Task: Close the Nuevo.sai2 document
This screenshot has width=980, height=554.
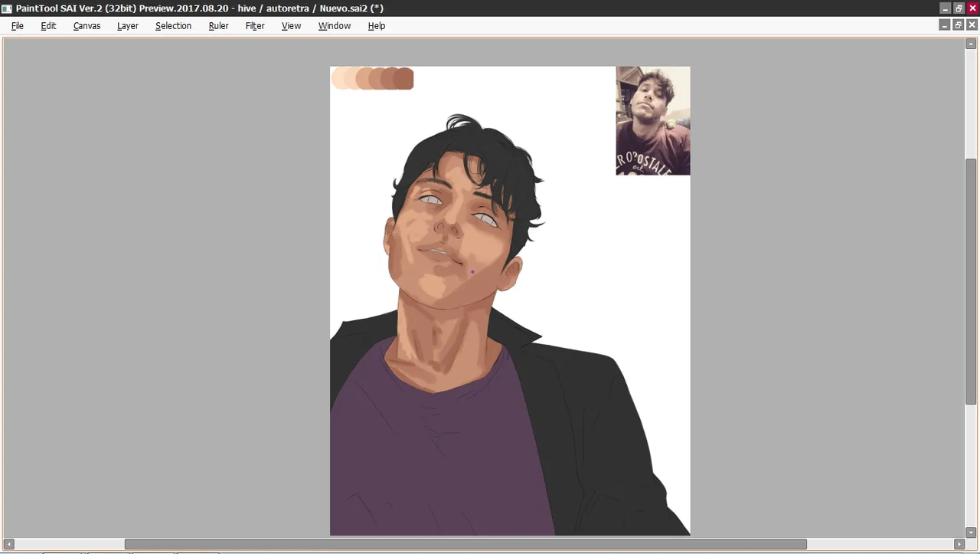Action: pos(972,25)
